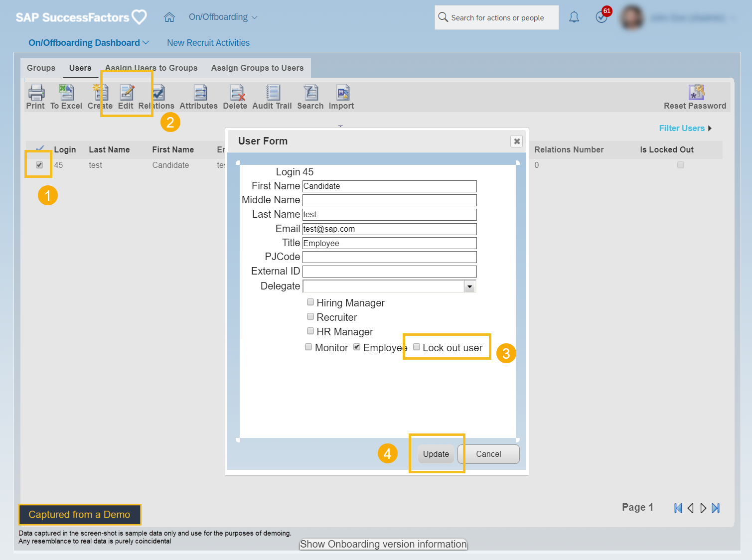This screenshot has width=752, height=560.
Task: Open the Relations icon
Action: point(158,93)
